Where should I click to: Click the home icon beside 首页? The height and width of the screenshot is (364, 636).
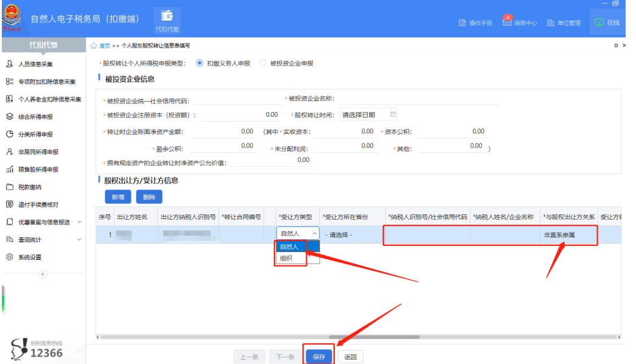click(94, 46)
